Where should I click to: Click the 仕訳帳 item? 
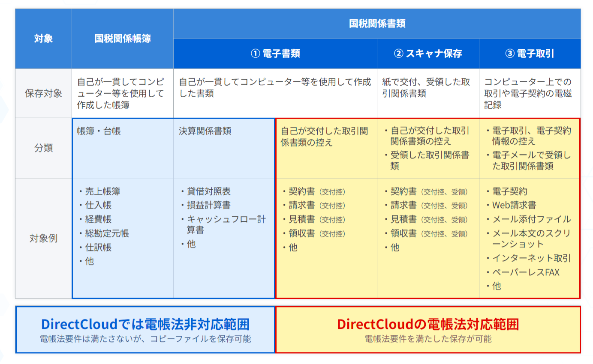(x=95, y=247)
